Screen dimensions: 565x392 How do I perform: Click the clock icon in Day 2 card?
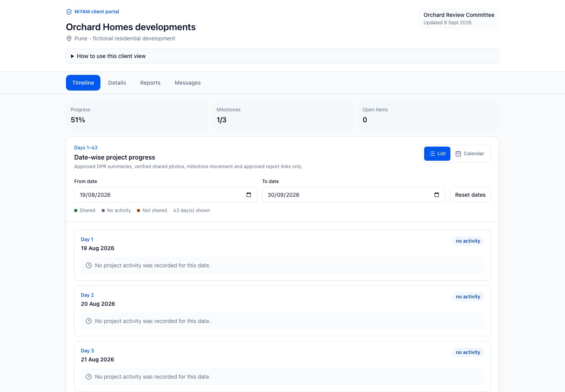[89, 321]
